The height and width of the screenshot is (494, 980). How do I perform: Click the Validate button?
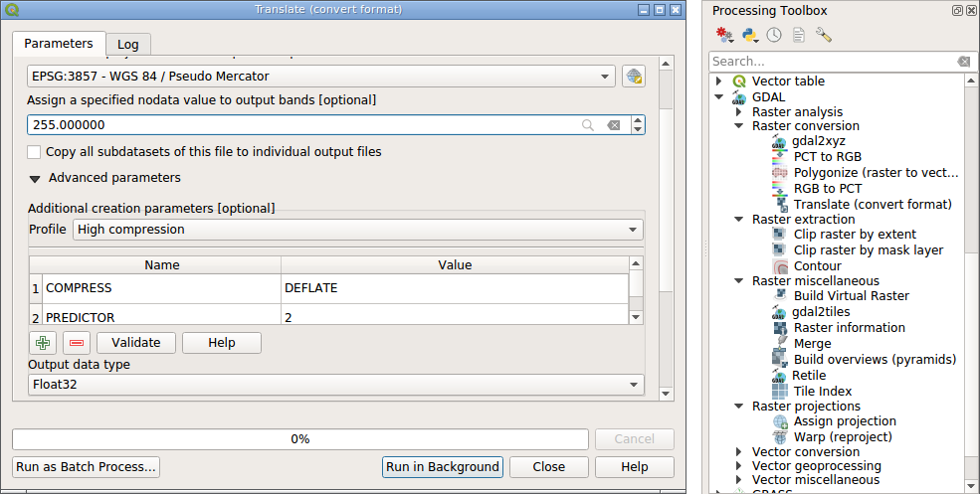pyautogui.click(x=136, y=342)
